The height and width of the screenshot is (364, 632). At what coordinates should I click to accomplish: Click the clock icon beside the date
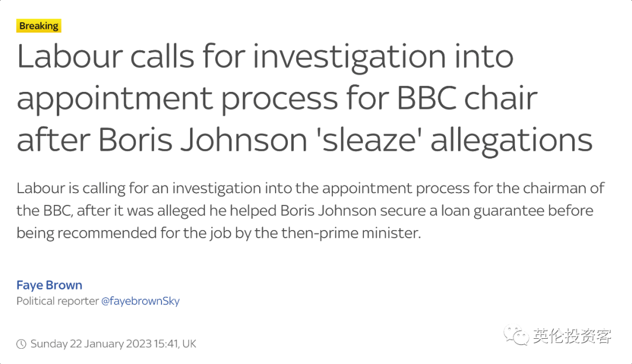tap(22, 344)
